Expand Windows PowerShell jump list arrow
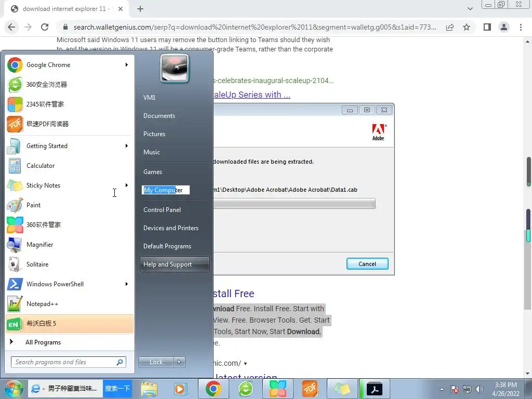Image resolution: width=532 pixels, height=399 pixels. pyautogui.click(x=127, y=284)
